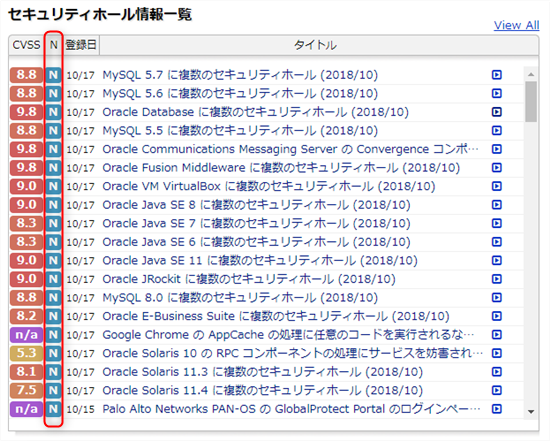Click the scrollbar up arrow
The image size is (550, 441).
coord(531,74)
